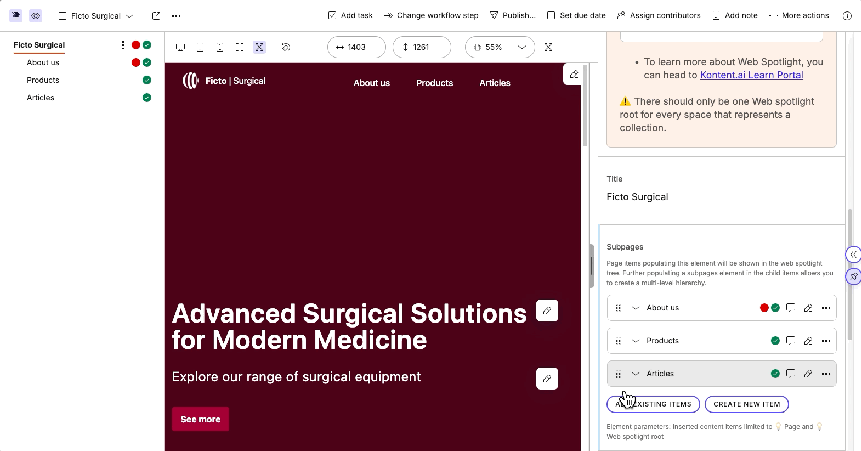
Task: Open the more options menu on the Articles subpage row
Action: pyautogui.click(x=825, y=373)
